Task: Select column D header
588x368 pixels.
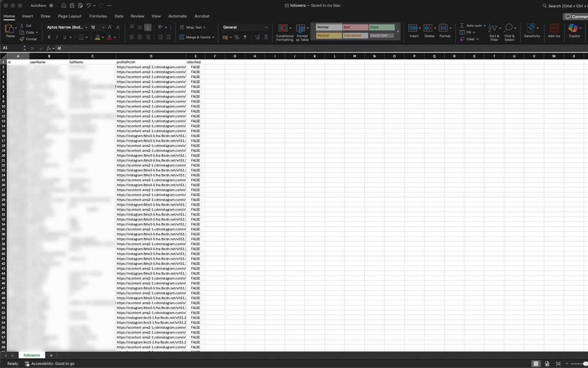Action: (x=151, y=56)
